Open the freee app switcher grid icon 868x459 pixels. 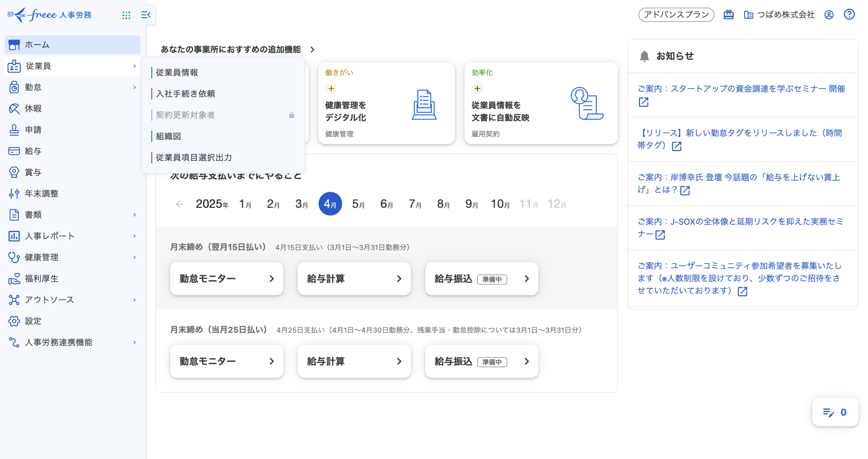coord(126,15)
